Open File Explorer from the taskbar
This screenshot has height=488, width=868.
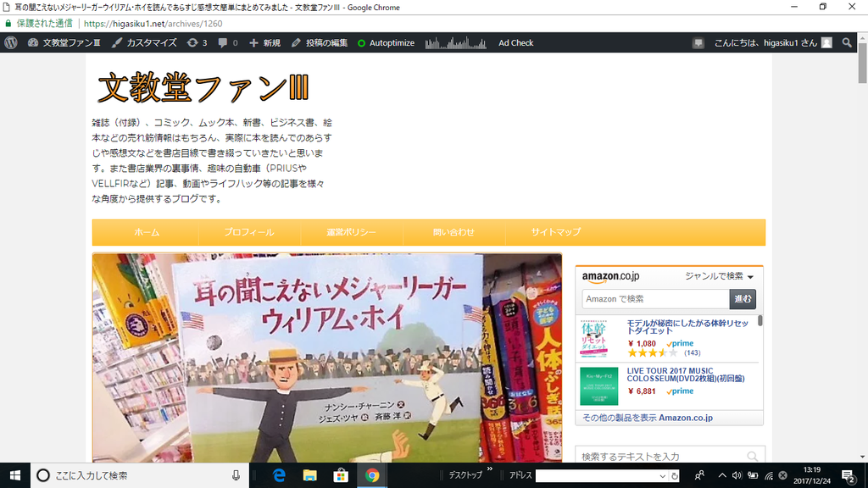(x=310, y=475)
